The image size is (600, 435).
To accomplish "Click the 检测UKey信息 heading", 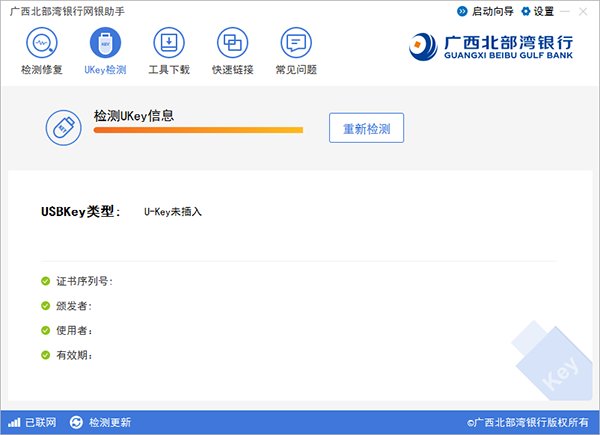I will (134, 116).
